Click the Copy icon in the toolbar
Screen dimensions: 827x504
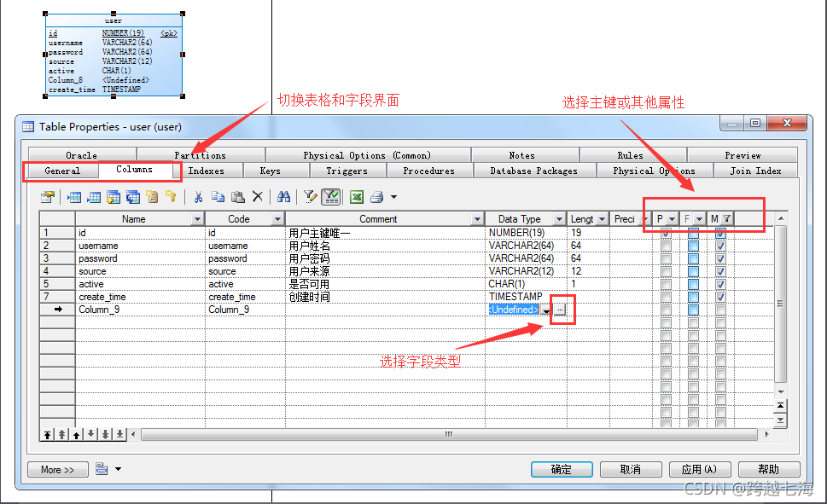click(x=218, y=197)
